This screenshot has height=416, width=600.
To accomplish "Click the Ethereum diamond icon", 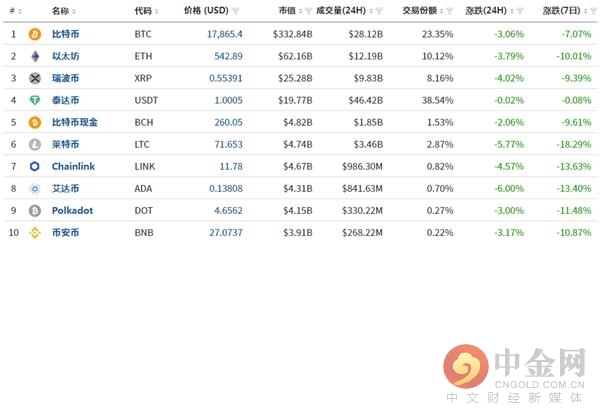I will 35,56.
